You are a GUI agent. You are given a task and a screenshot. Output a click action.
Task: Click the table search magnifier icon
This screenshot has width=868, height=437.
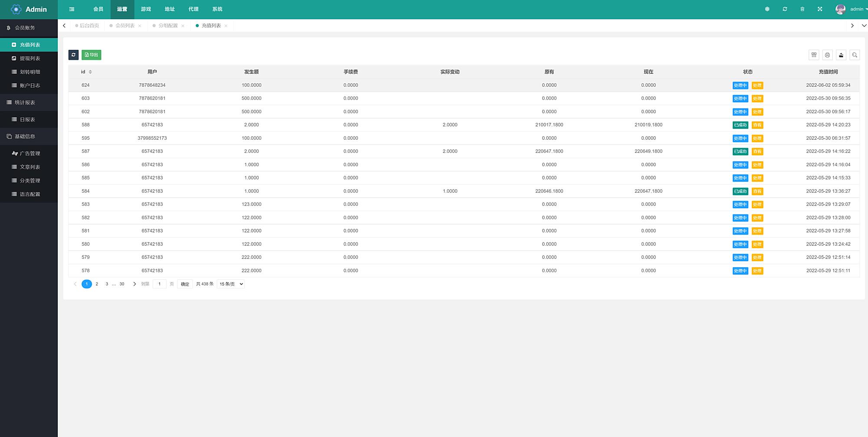tap(855, 55)
